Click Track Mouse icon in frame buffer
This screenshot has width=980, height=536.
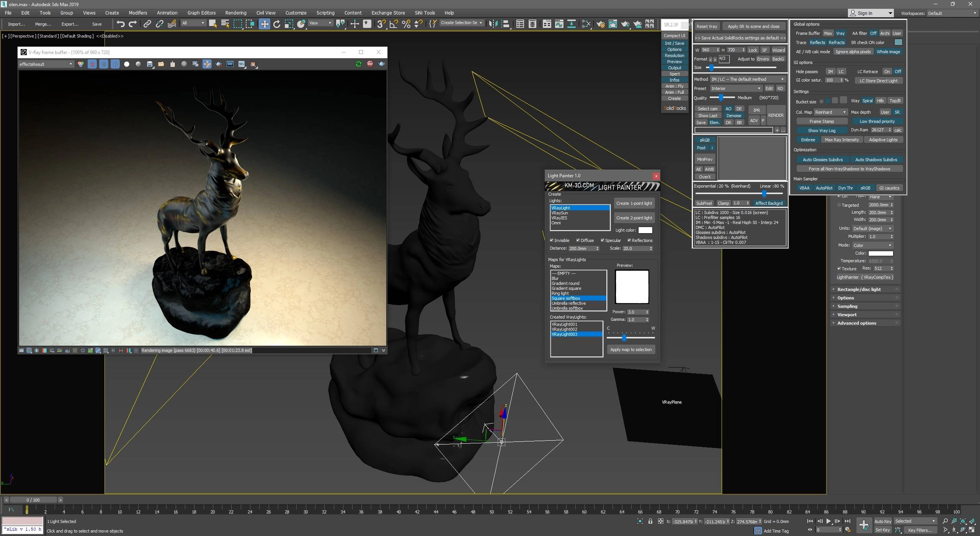coord(207,64)
